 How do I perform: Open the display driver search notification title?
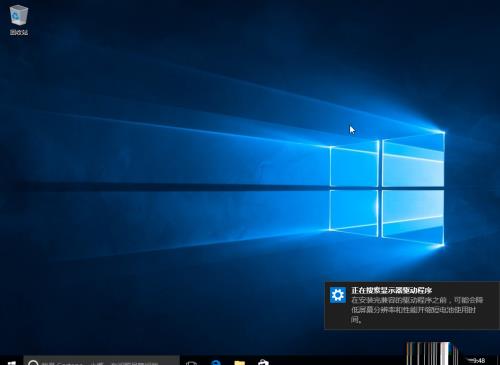(392, 290)
